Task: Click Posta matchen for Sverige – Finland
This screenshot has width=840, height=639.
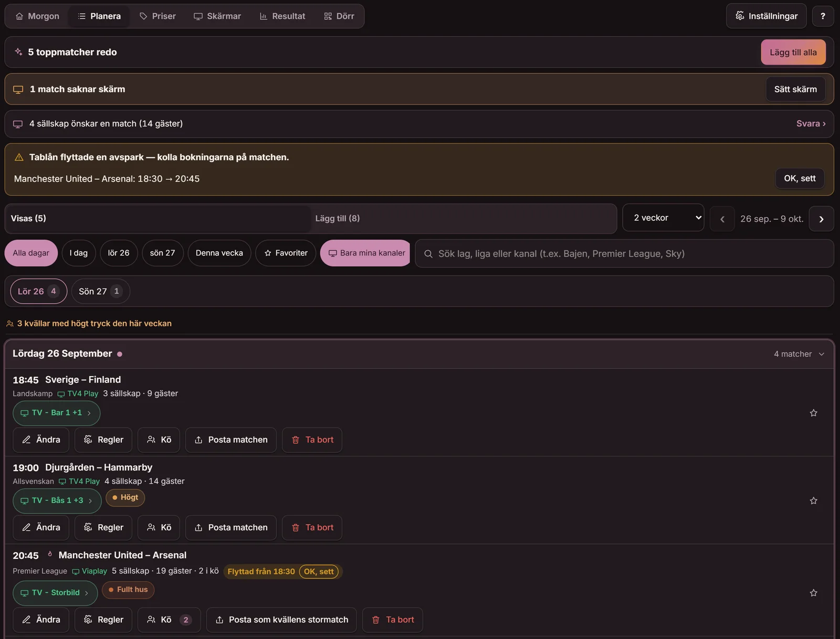Action: point(231,440)
